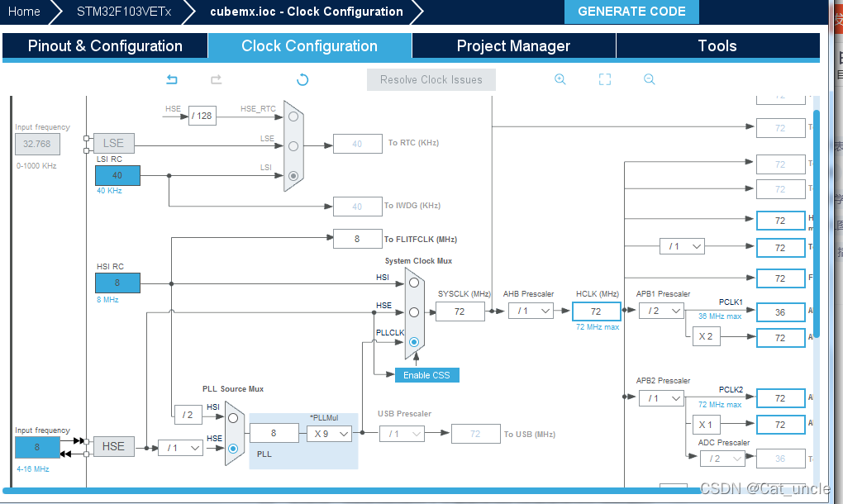Click the redo arrow icon
This screenshot has height=504, width=843.
pyautogui.click(x=217, y=79)
